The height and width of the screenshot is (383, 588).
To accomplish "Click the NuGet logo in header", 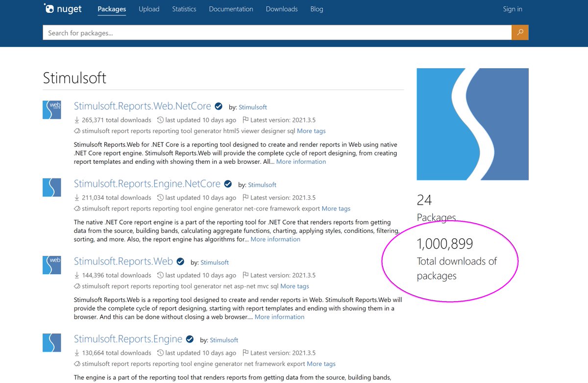I will click(x=62, y=8).
